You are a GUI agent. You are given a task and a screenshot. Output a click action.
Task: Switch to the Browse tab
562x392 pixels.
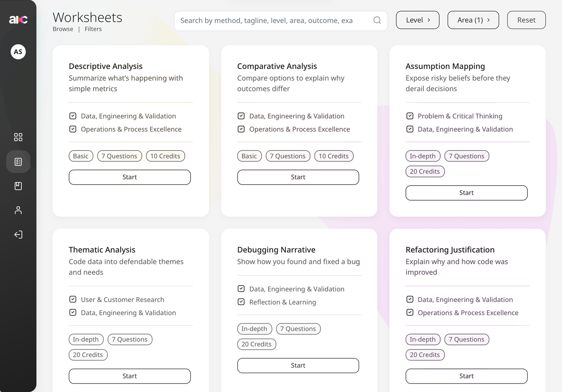click(63, 29)
